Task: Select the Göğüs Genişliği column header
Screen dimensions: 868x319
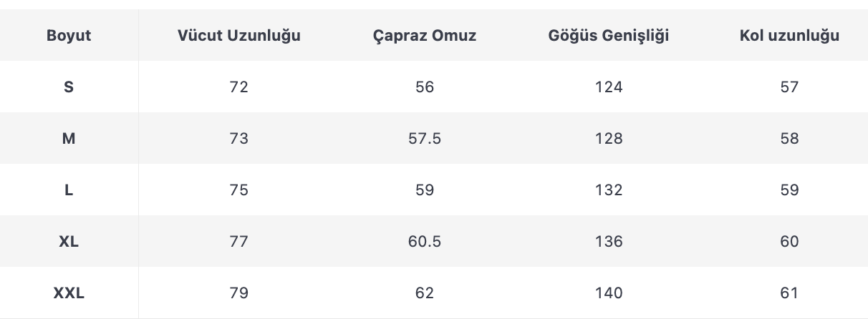Action: (x=609, y=36)
